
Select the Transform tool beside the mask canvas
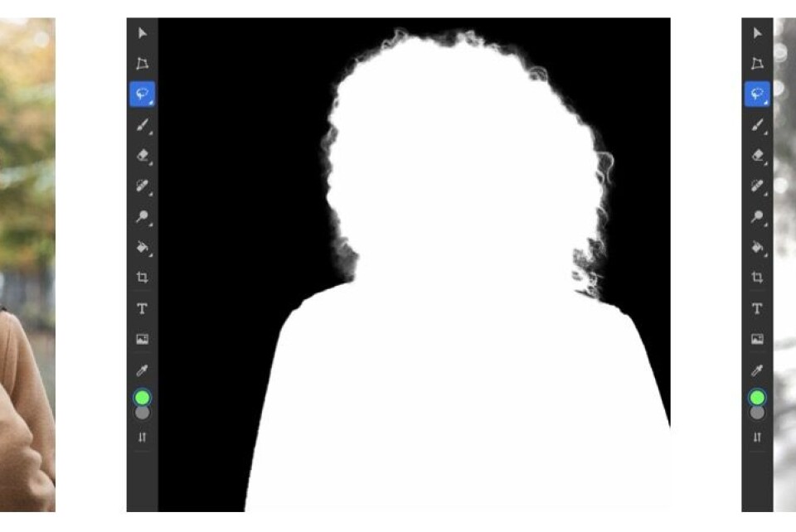click(142, 64)
